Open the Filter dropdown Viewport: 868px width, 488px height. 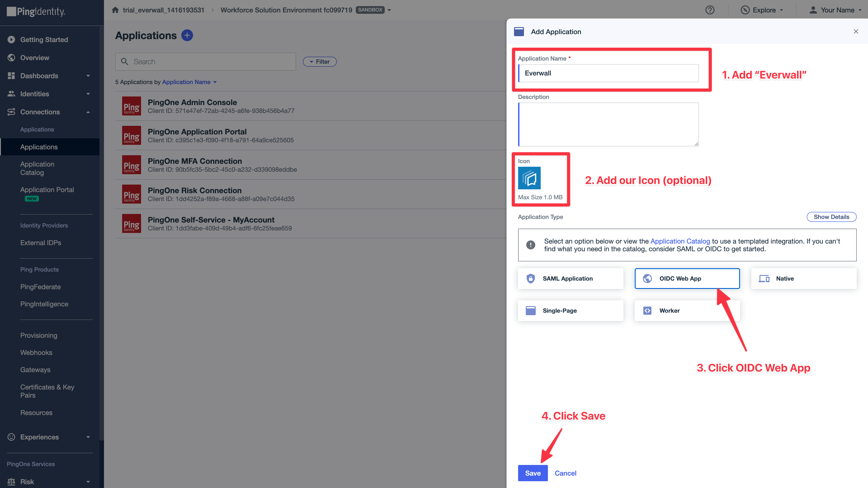319,62
